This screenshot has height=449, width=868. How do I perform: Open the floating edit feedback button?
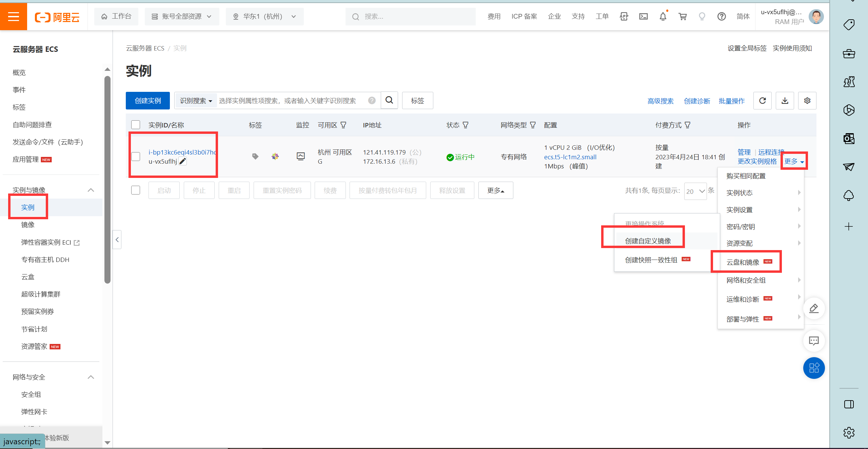pyautogui.click(x=814, y=308)
